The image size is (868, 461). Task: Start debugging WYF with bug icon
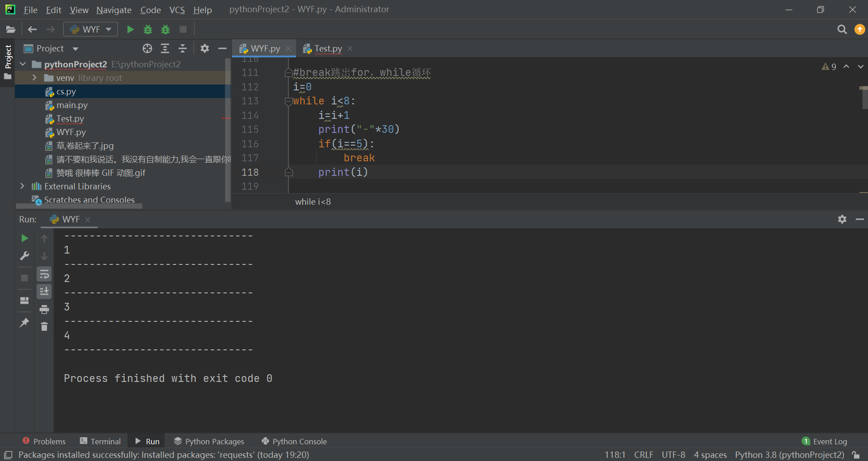click(x=148, y=29)
